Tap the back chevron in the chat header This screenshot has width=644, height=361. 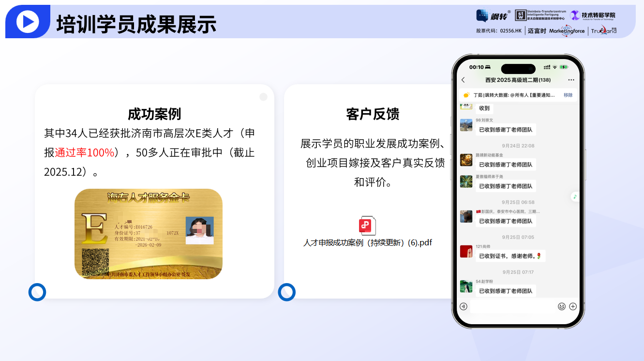[463, 80]
